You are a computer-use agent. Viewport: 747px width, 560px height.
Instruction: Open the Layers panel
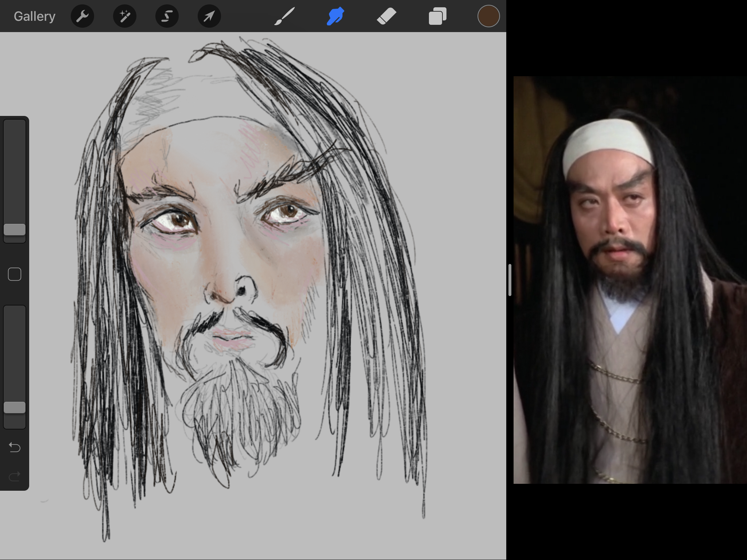pyautogui.click(x=437, y=16)
